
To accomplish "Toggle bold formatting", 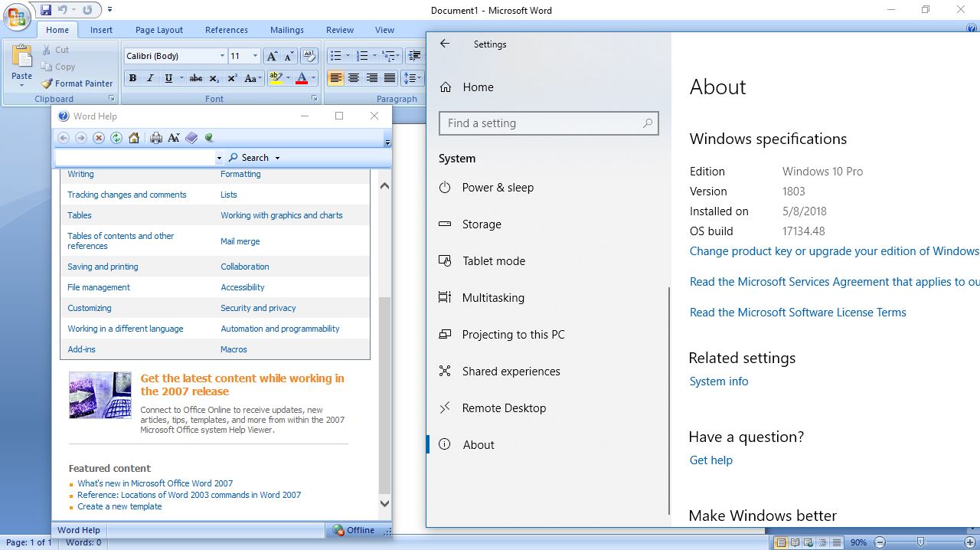I will pyautogui.click(x=132, y=78).
